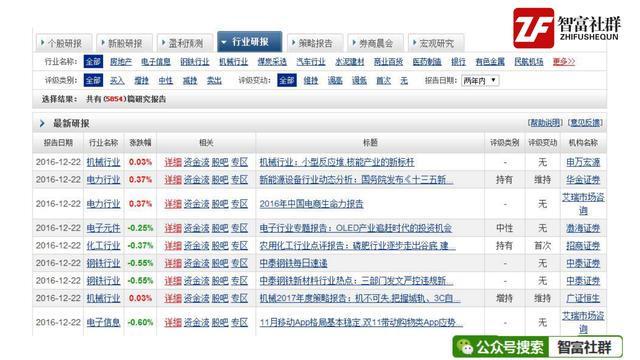640x360 pixels.
Task: Open institution 招商证券
Action: pyautogui.click(x=583, y=246)
